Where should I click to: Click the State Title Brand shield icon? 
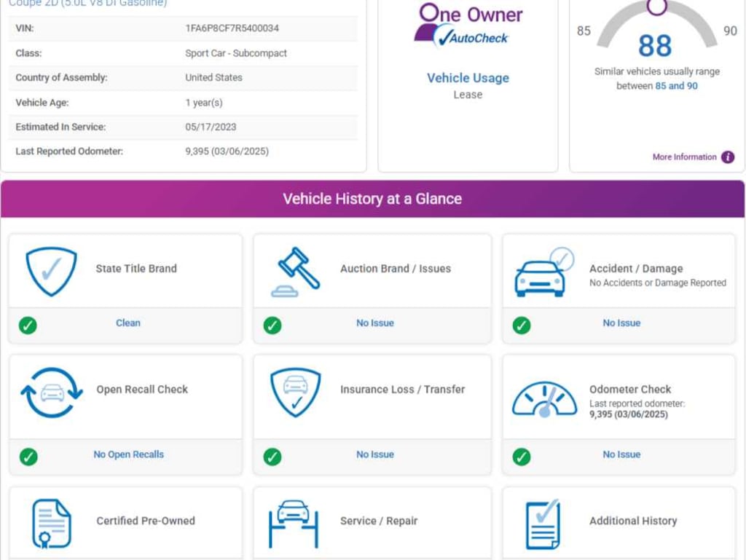(x=51, y=271)
